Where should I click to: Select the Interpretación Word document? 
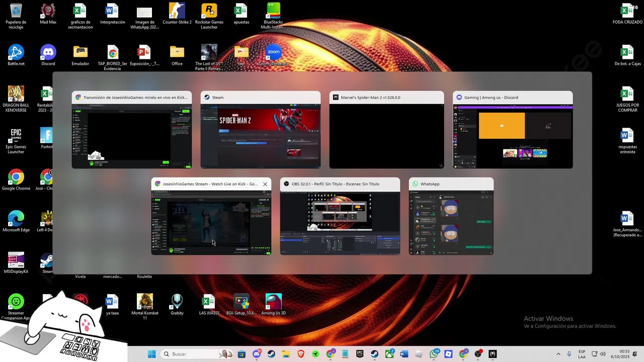[x=113, y=14]
